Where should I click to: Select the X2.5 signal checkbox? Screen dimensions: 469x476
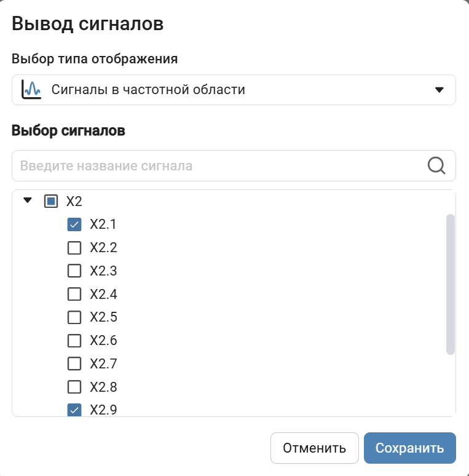74,317
